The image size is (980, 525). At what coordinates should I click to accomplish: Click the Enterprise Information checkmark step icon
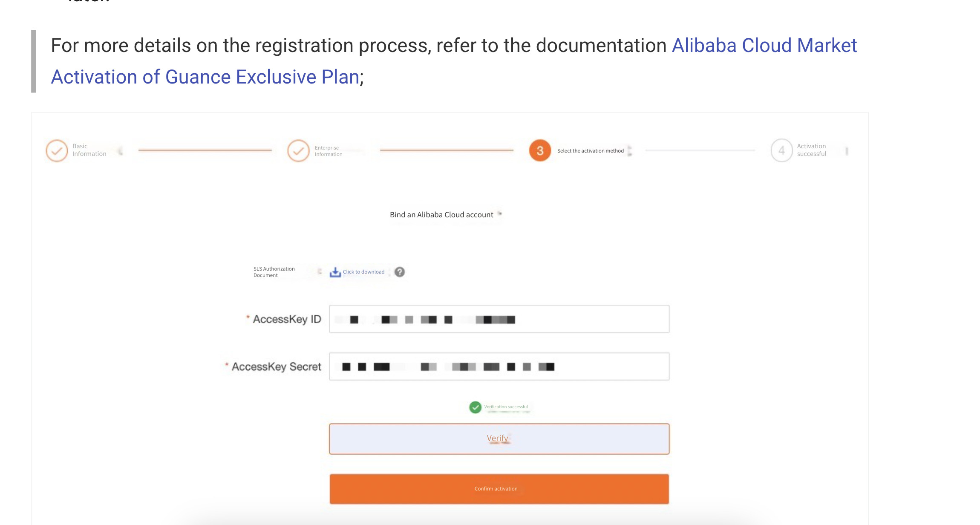(298, 150)
